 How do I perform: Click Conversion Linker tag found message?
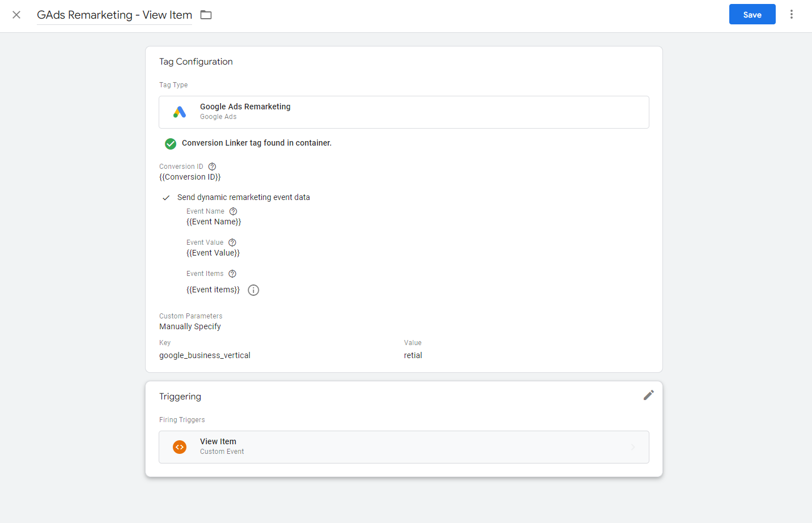[257, 143]
